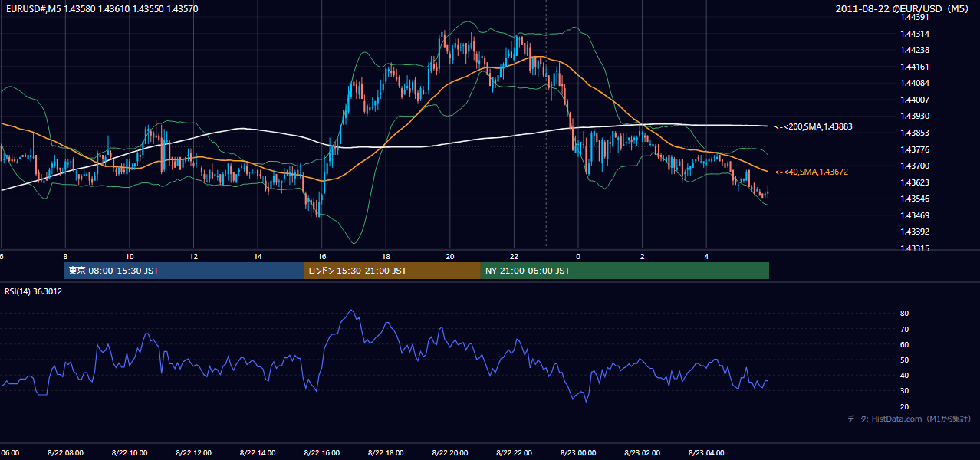The image size is (980, 460).
Task: Click the RSI(14) 36.3012 indicator label
Action: (33, 291)
